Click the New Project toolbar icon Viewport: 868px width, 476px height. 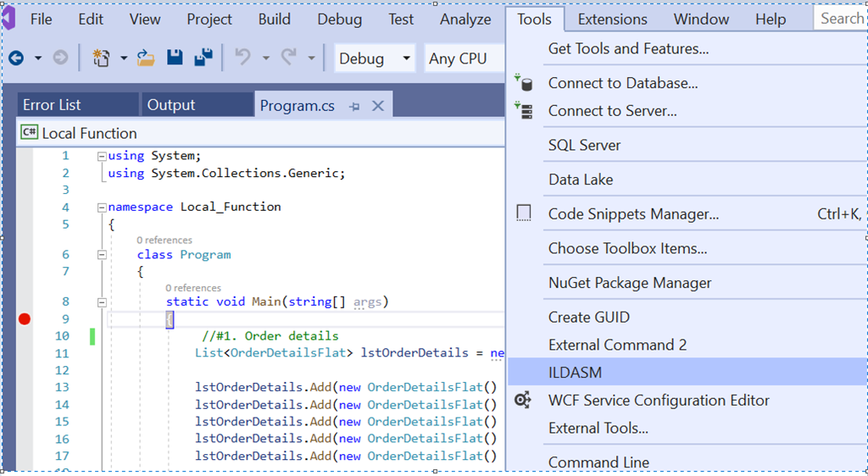[x=102, y=58]
